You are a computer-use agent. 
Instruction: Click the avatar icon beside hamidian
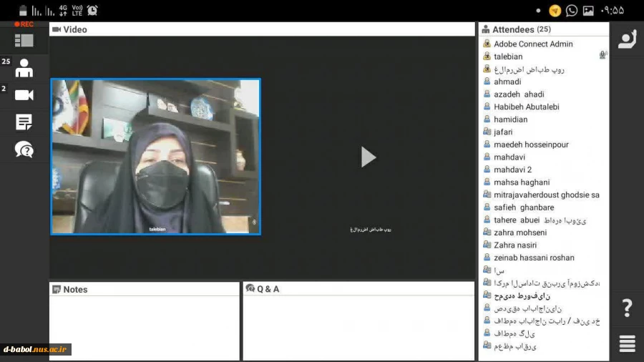[487, 119]
